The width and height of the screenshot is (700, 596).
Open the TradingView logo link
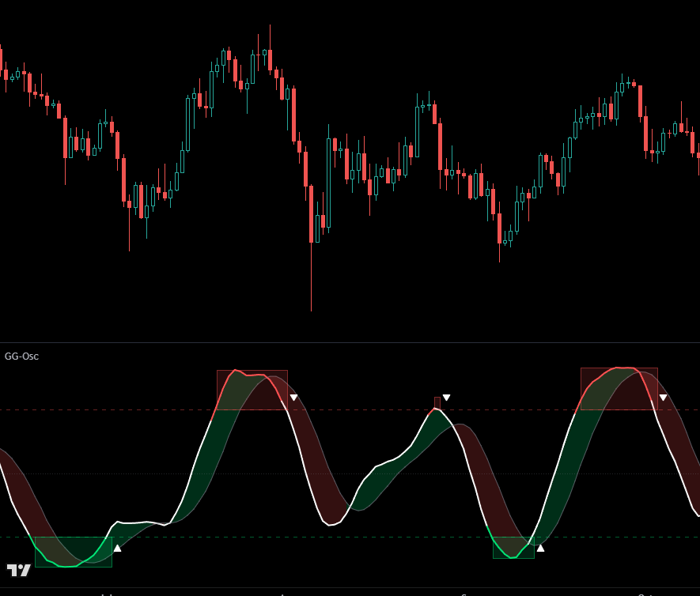(x=19, y=570)
